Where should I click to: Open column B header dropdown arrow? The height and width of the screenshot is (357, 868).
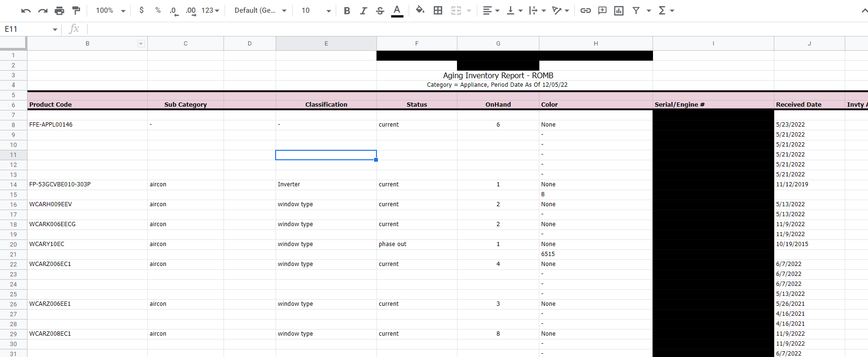(141, 44)
